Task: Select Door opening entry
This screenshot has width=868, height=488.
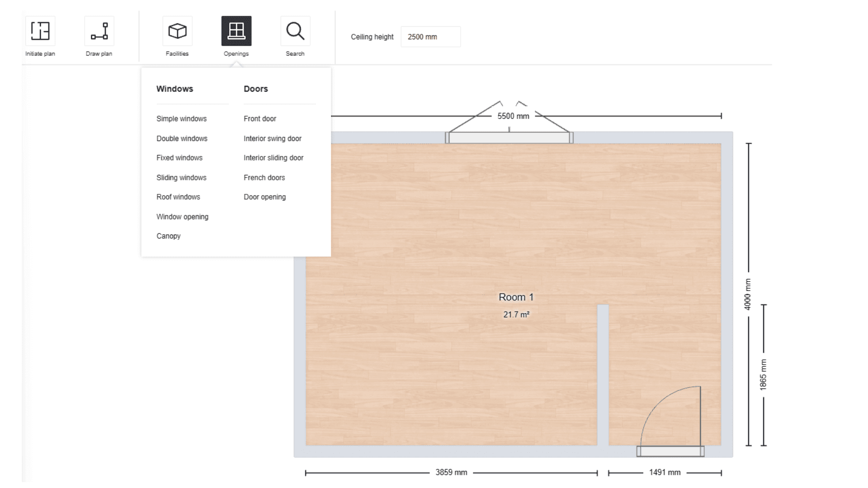Action: [x=265, y=197]
